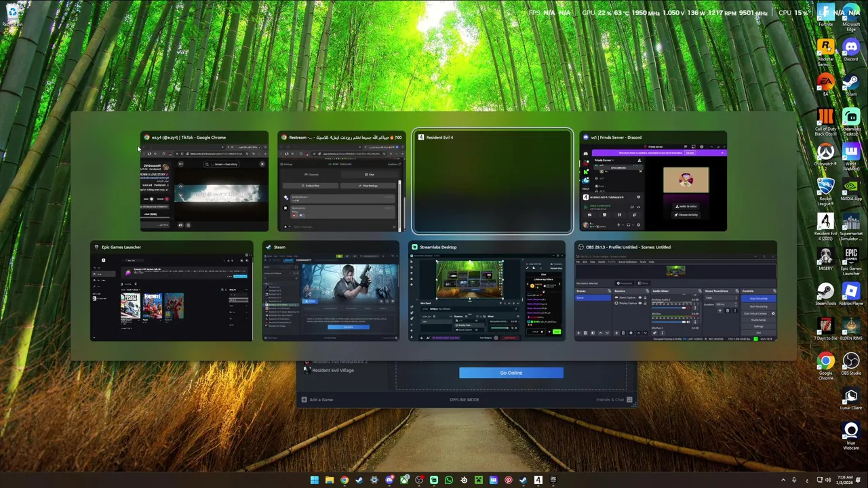
Task: Open Friends & Chat in the Steam window
Action: [614, 400]
